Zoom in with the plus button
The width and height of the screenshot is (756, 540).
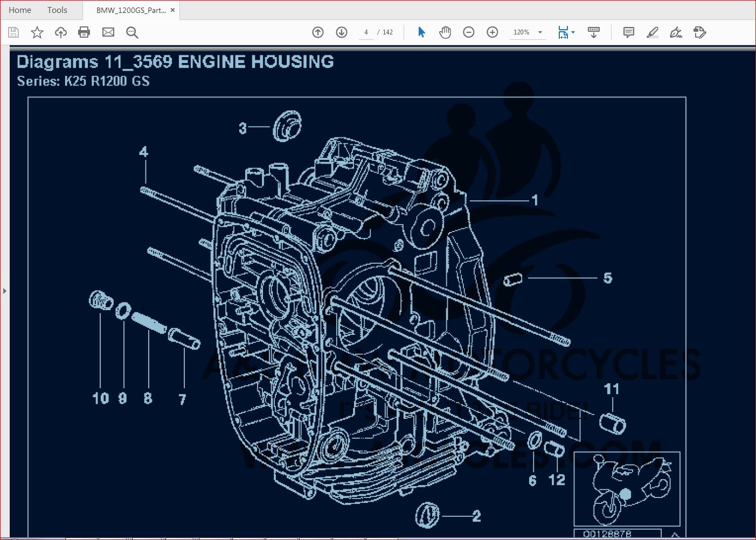pyautogui.click(x=493, y=32)
